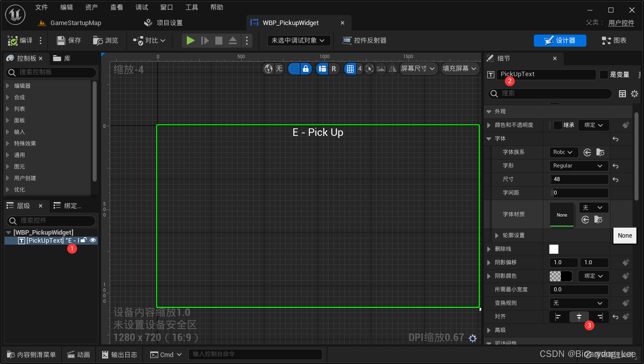The image size is (644, 364).
Task: Click the 字体材质 None thumbnail
Action: [x=562, y=215]
